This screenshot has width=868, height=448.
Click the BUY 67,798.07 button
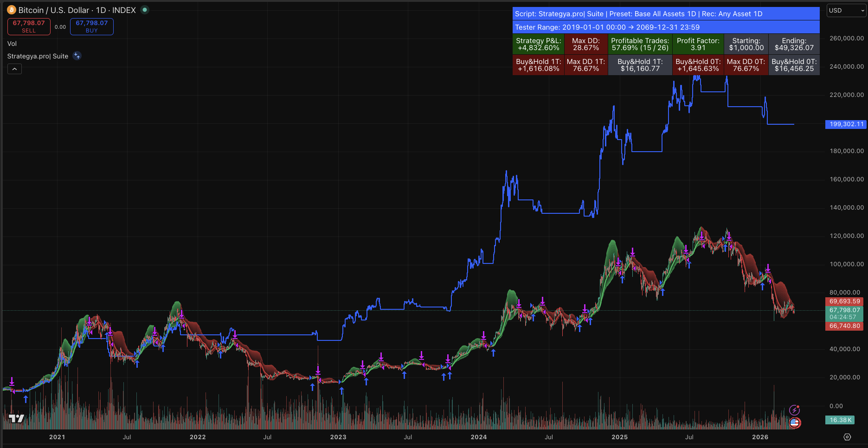[92, 26]
